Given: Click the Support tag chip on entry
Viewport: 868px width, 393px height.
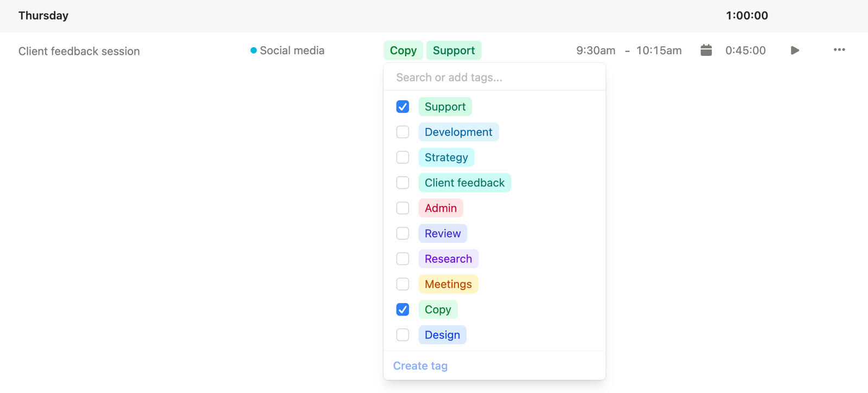Looking at the screenshot, I should [454, 50].
